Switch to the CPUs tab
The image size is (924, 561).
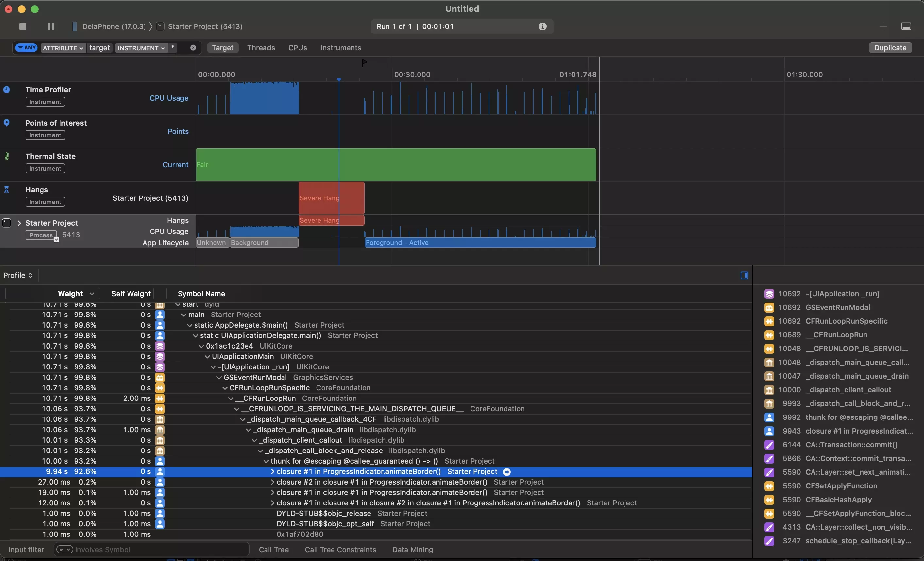[298, 48]
